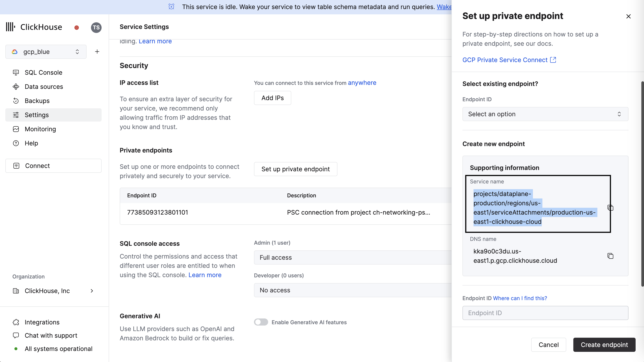Image resolution: width=644 pixels, height=362 pixels.
Task: Click the green systems status dot
Action: 16,349
